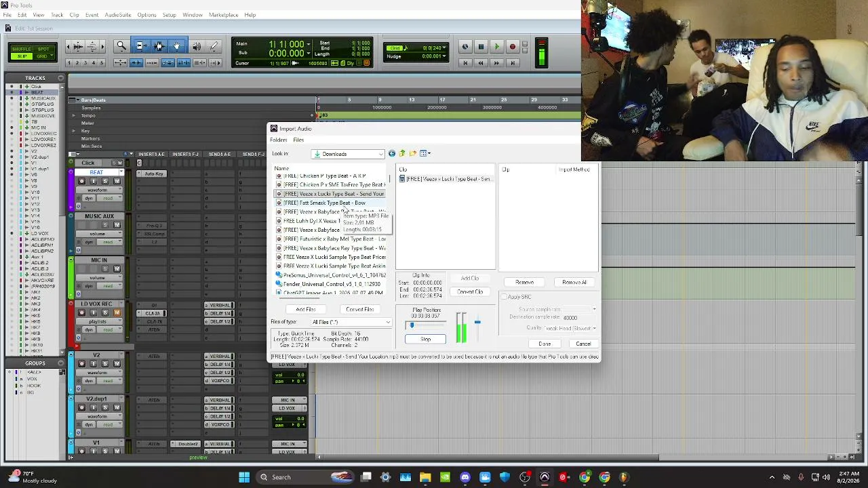868x488 pixels.
Task: Expand the Tempo ruler
Action: tap(74, 115)
